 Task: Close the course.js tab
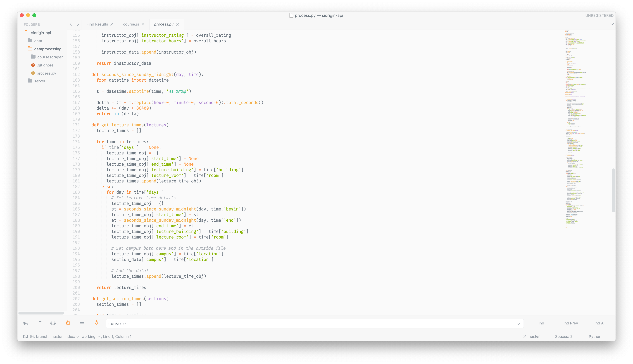143,24
